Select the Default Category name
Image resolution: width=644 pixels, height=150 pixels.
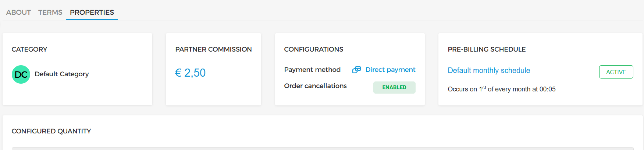tap(62, 74)
